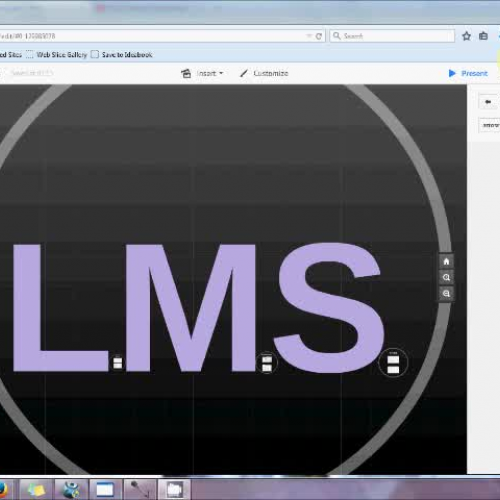The height and width of the screenshot is (500, 500).
Task: Click the browser Search field
Action: 392,36
